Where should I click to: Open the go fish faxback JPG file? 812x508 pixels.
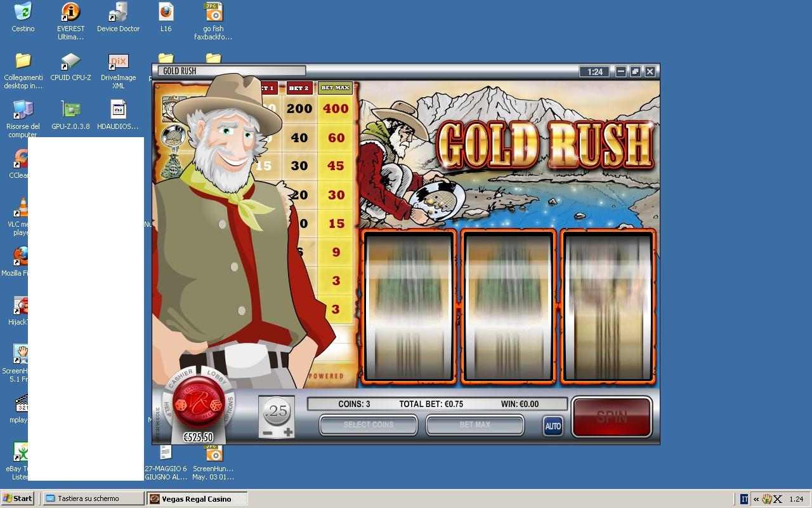click(213, 21)
